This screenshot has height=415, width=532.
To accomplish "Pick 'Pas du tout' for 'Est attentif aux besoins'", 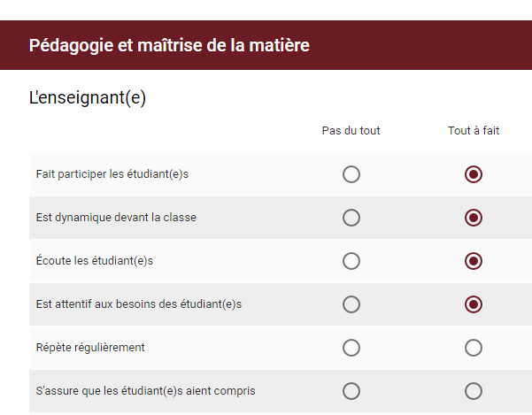I will (351, 304).
